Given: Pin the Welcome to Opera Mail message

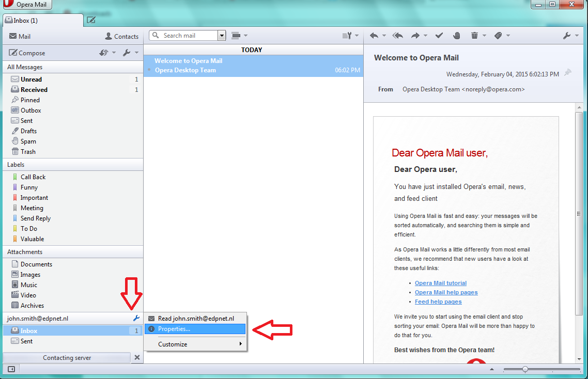Looking at the screenshot, I should pos(568,72).
